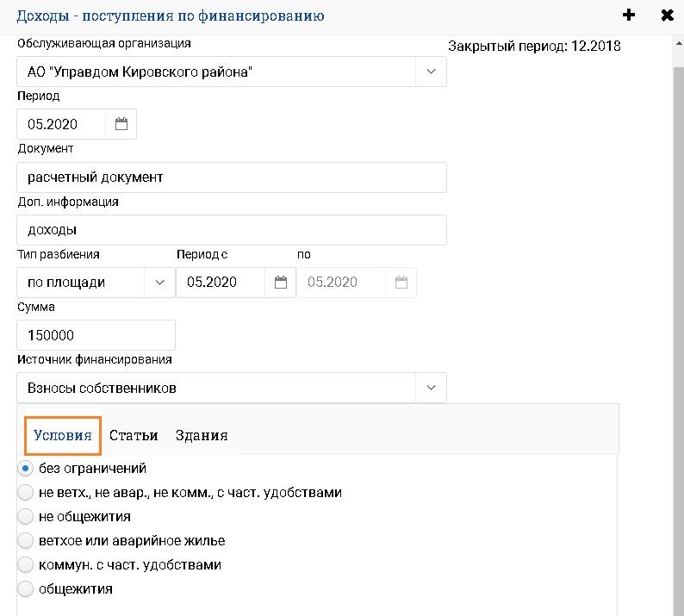Click the Документ input field
Image resolution: width=684 pixels, height=616 pixels.
[231, 177]
